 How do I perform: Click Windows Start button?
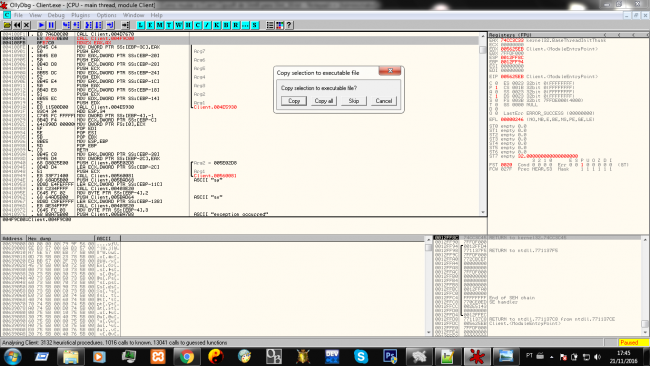click(x=12, y=356)
